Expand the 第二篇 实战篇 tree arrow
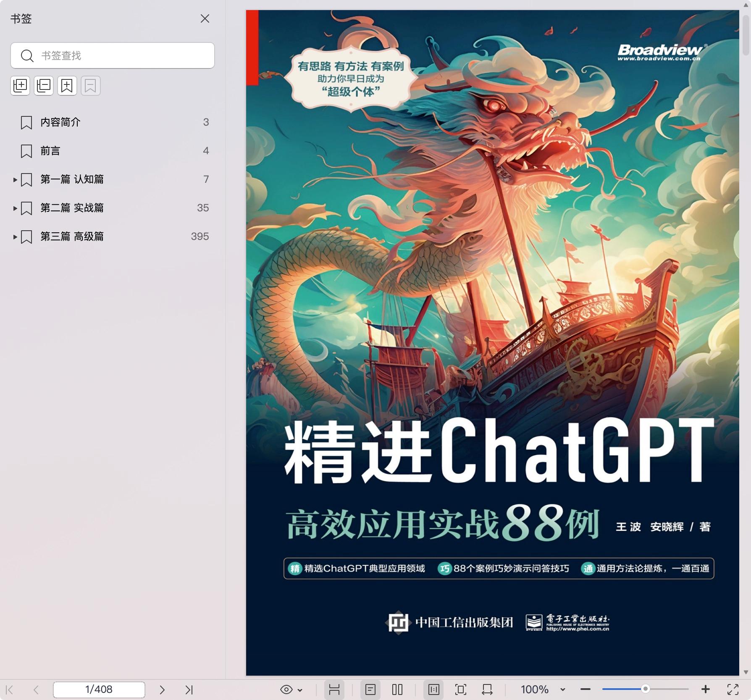The image size is (751, 700). 15,208
